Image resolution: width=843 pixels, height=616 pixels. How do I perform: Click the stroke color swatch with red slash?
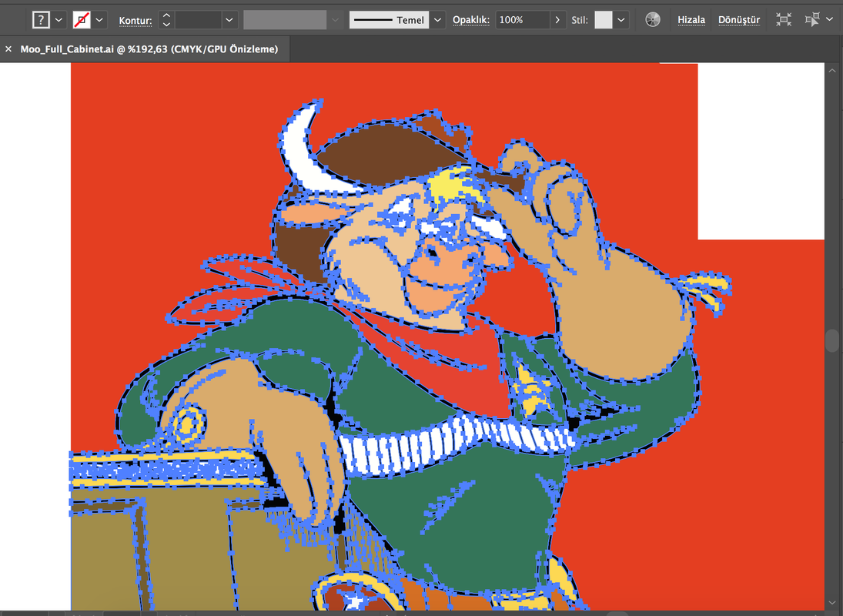[x=81, y=20]
